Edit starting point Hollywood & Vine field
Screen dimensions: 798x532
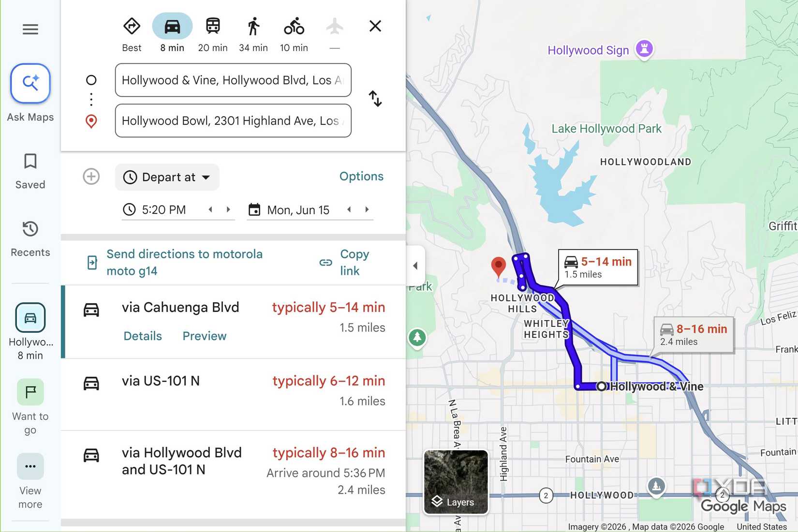click(x=233, y=80)
